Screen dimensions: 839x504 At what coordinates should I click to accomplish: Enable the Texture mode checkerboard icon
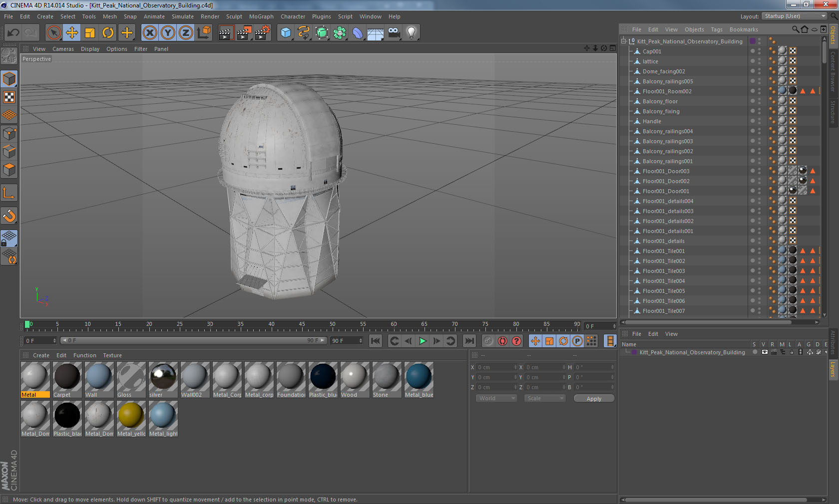click(9, 97)
